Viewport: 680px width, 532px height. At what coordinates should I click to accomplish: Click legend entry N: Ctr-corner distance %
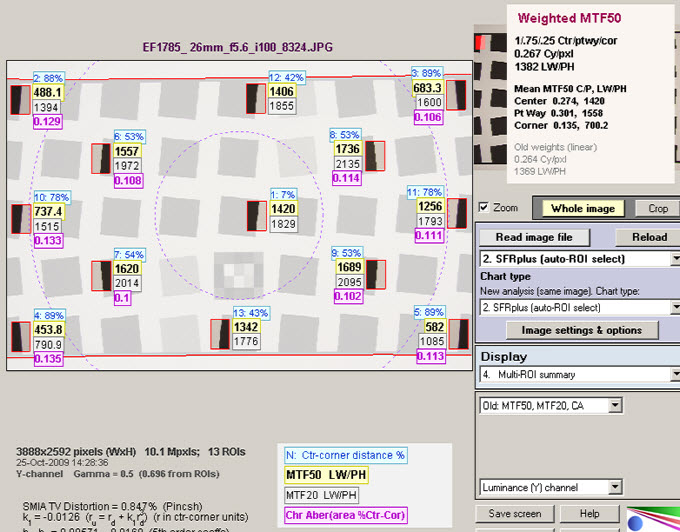(x=346, y=455)
